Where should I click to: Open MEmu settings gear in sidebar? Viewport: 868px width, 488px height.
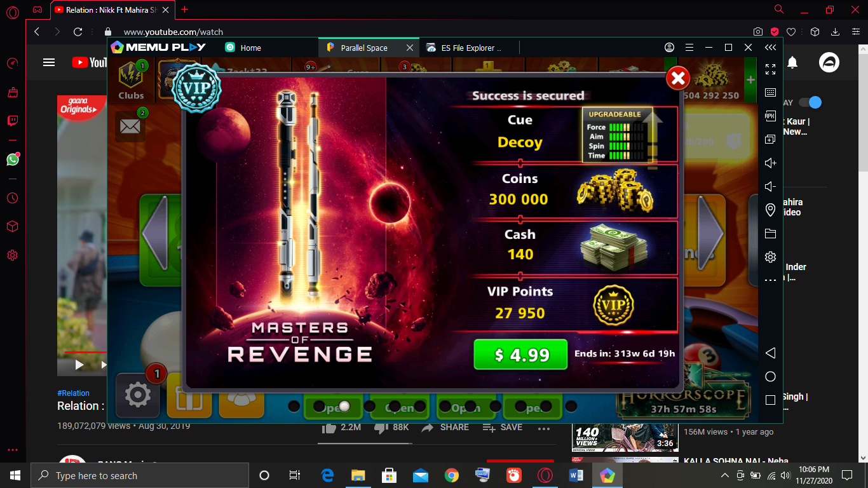[770, 257]
